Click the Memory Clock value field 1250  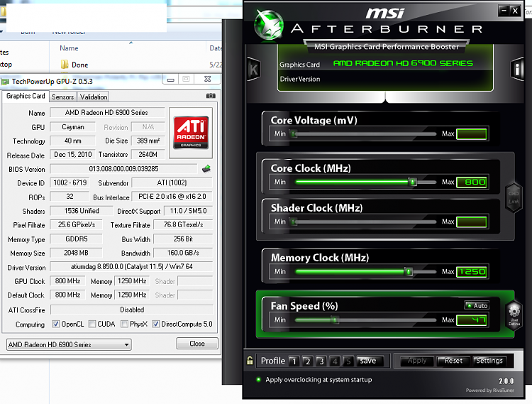(x=472, y=272)
